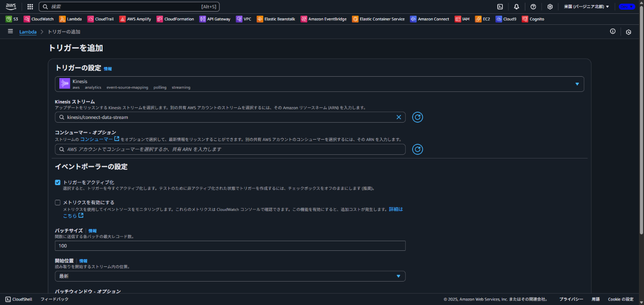The height and width of the screenshot is (305, 644).
Task: Open 詳細はこちら link for metrics
Action: (396, 209)
